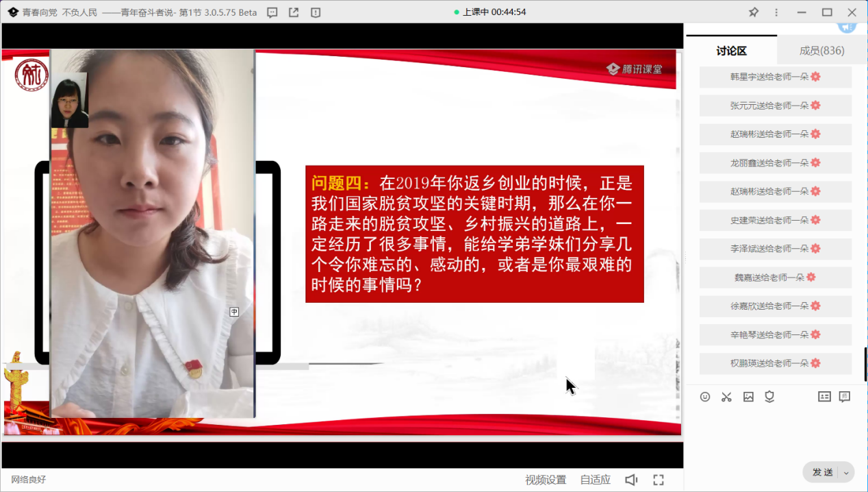This screenshot has width=868, height=492.
Task: Switch to the 成员(836) members tab
Action: pos(821,51)
